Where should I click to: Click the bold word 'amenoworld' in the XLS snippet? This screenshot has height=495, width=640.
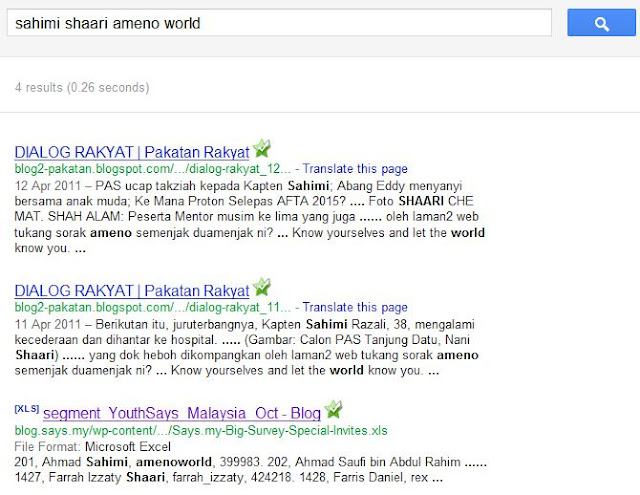pyautogui.click(x=173, y=462)
